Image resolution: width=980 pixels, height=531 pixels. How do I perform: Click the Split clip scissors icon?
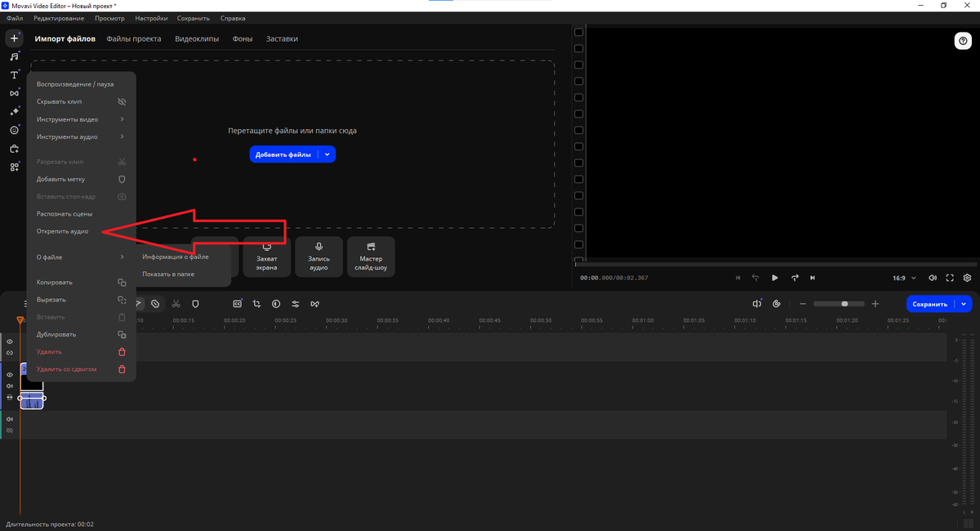point(175,303)
